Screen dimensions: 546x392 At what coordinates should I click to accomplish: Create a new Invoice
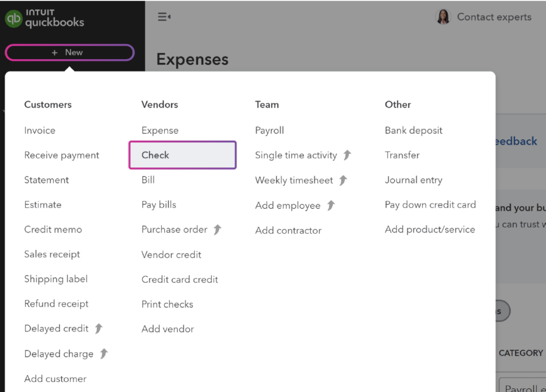click(39, 130)
